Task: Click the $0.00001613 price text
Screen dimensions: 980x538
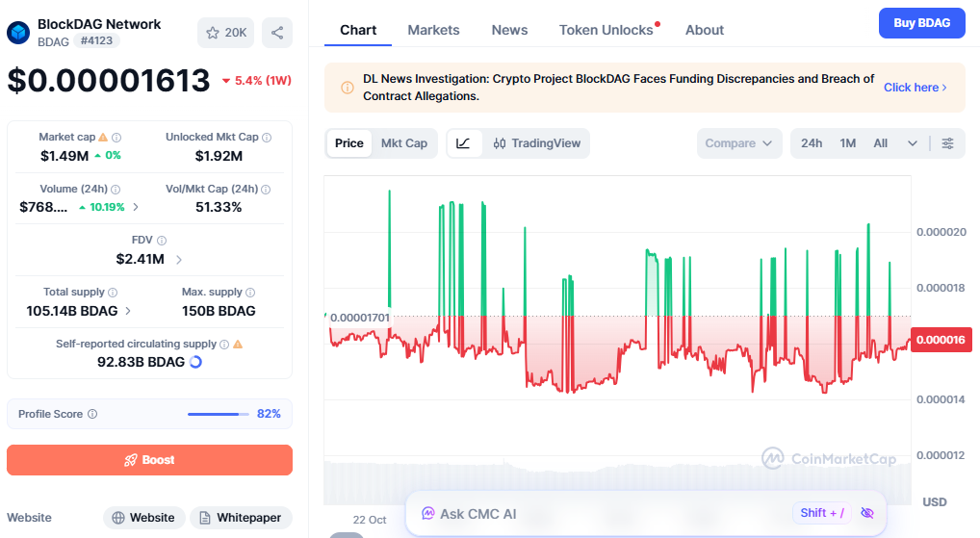Action: click(109, 81)
